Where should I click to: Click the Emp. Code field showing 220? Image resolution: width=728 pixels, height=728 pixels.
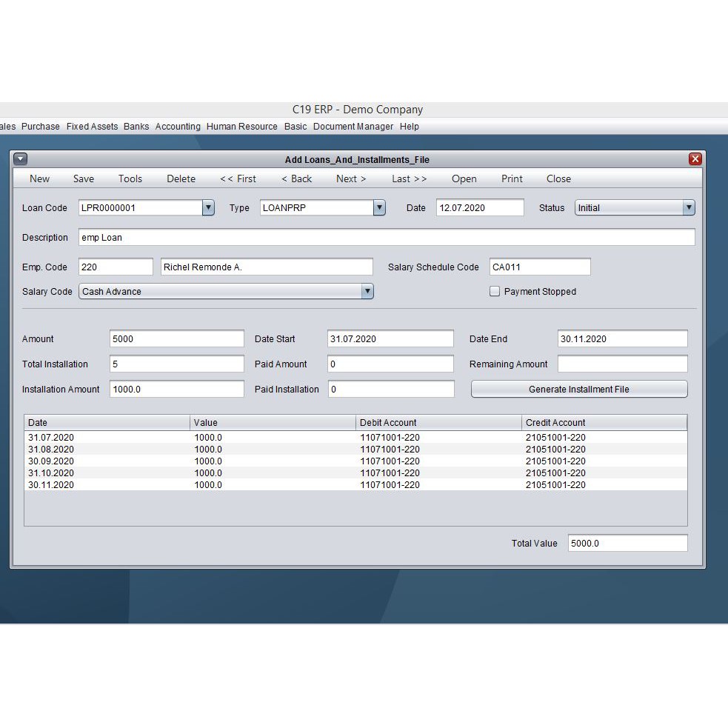116,267
